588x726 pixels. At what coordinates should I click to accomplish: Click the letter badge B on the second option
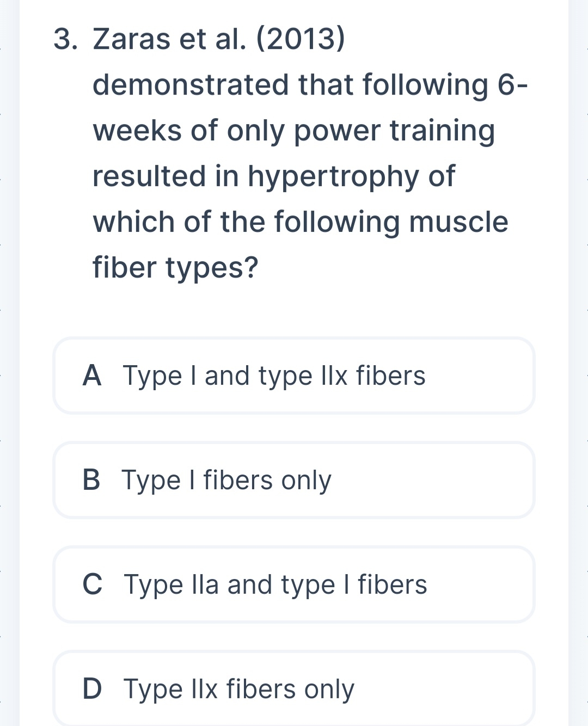point(93,480)
